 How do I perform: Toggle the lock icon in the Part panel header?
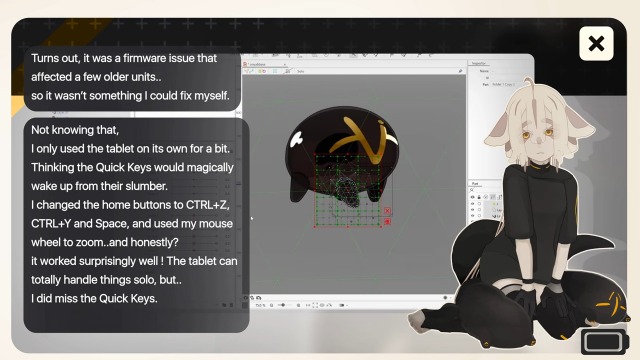(479, 197)
